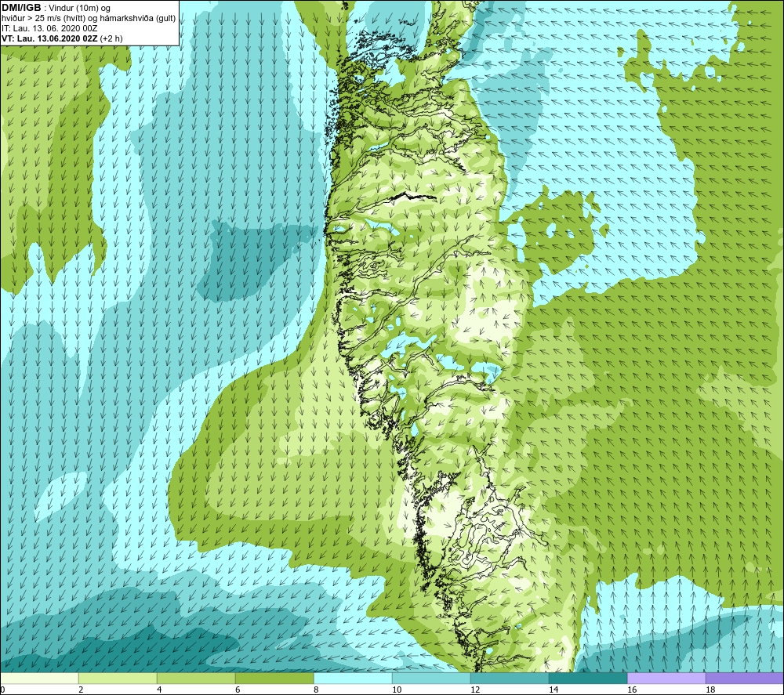
Task: Click the legend value "18"
Action: pyautogui.click(x=710, y=690)
